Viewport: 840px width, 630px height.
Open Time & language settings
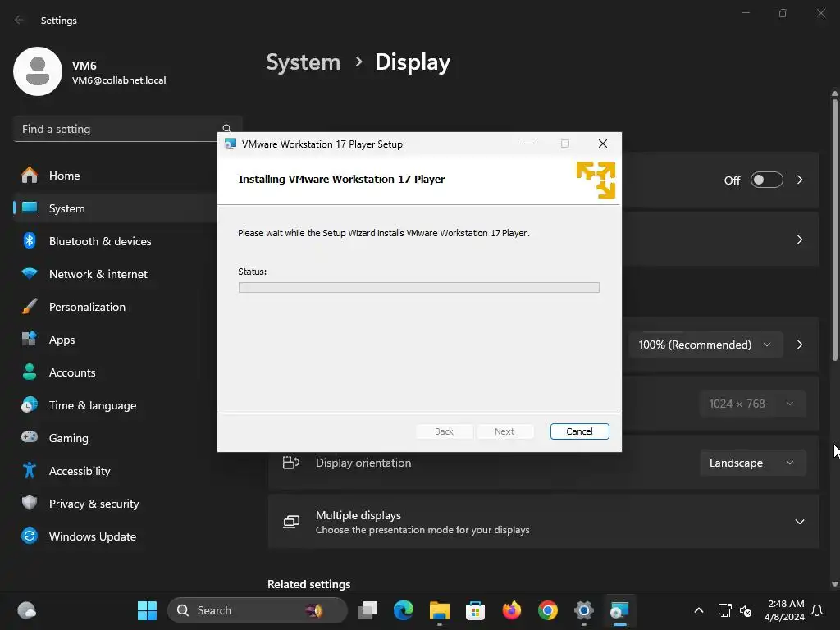115,405
